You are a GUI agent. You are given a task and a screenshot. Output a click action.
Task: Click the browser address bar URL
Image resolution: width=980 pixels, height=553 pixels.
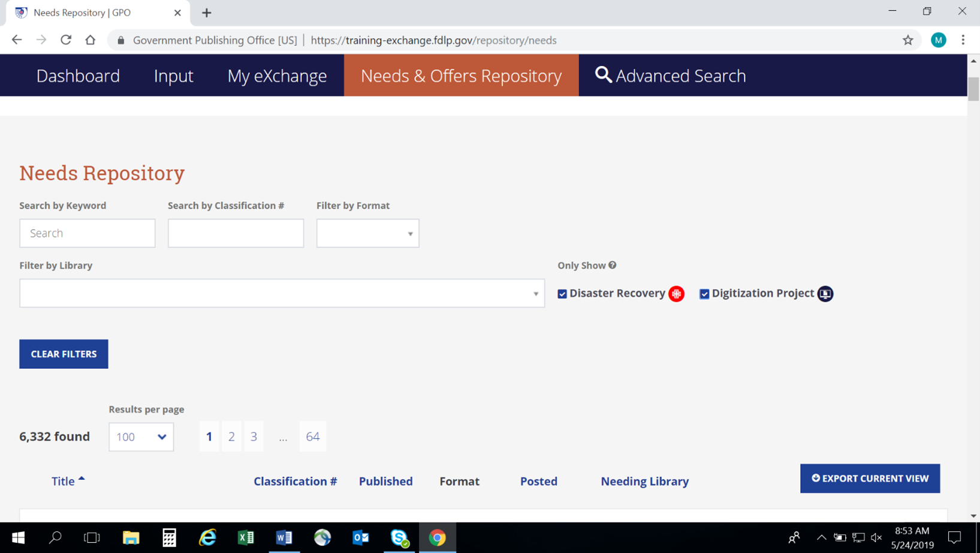(x=434, y=40)
